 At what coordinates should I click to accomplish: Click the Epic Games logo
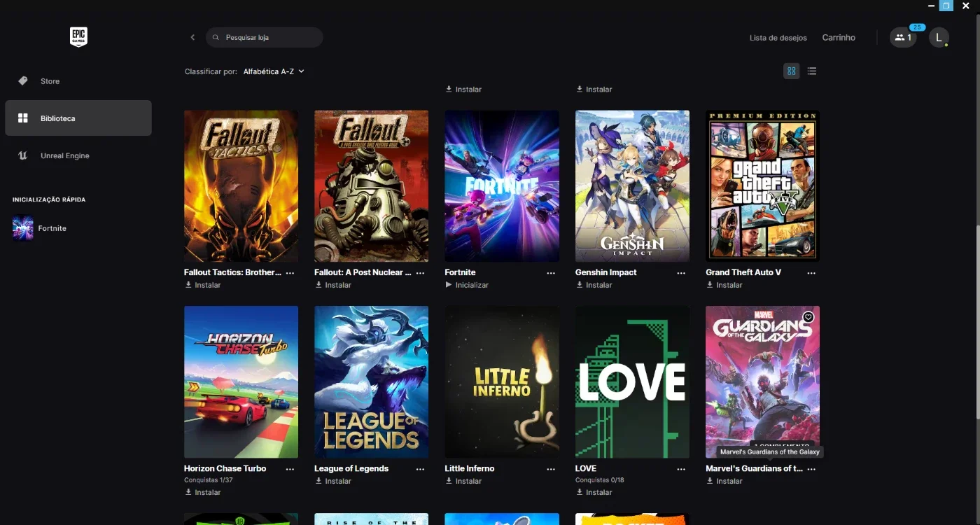click(78, 37)
